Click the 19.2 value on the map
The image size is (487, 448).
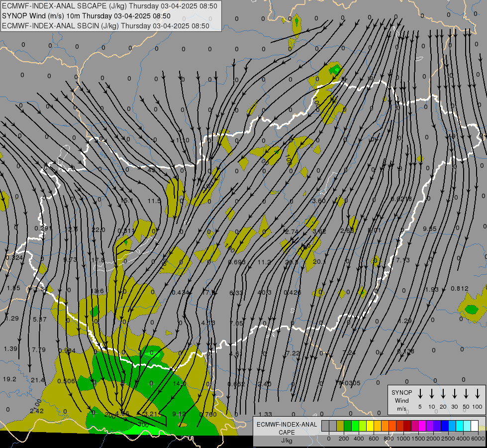(x=9, y=379)
